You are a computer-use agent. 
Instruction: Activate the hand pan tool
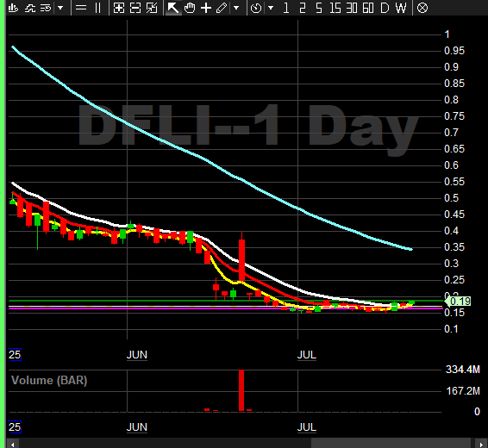coord(190,8)
